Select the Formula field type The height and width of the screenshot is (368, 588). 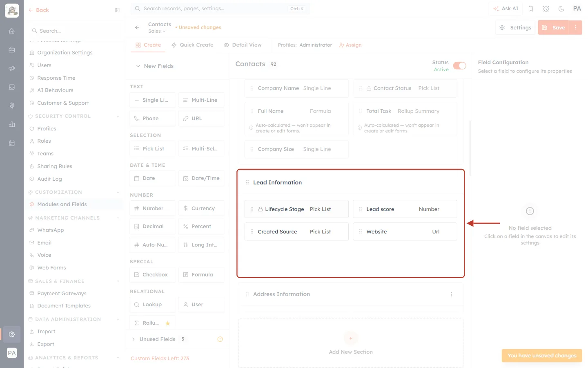tap(201, 274)
